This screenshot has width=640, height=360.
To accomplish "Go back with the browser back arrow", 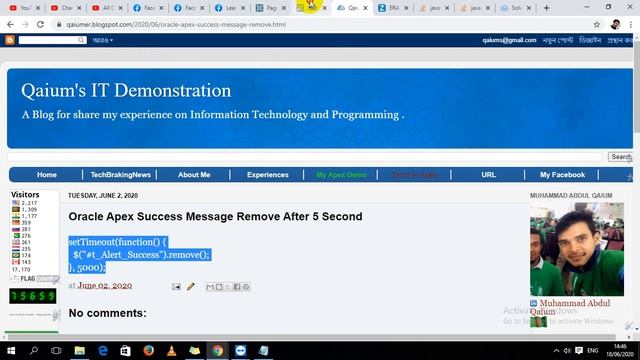I will click(10, 24).
